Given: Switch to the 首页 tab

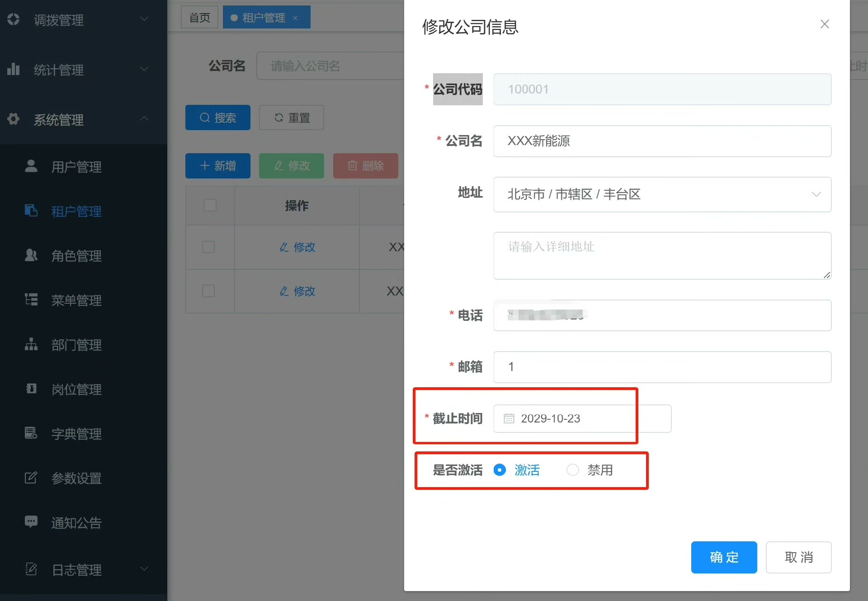Looking at the screenshot, I should [x=199, y=18].
